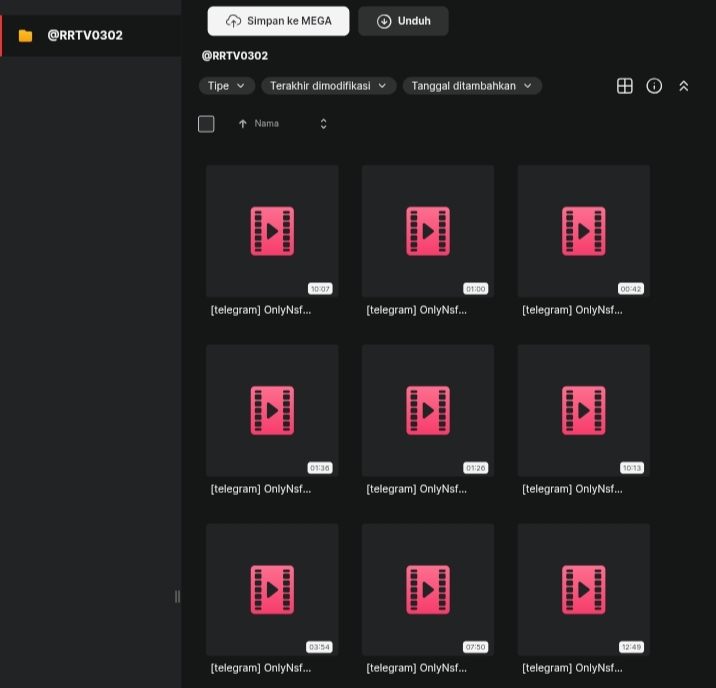Click file name under the 03:54 video
The image size is (716, 688).
click(261, 668)
